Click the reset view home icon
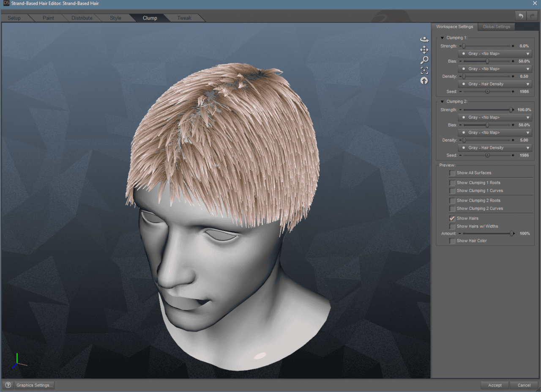Image resolution: width=541 pixels, height=392 pixels. [424, 80]
